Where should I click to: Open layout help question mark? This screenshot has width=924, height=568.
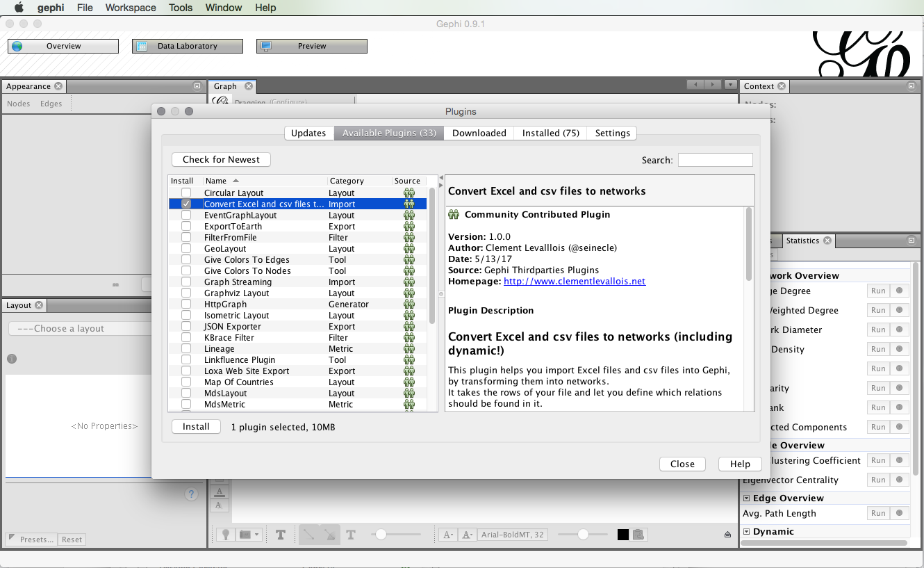192,494
